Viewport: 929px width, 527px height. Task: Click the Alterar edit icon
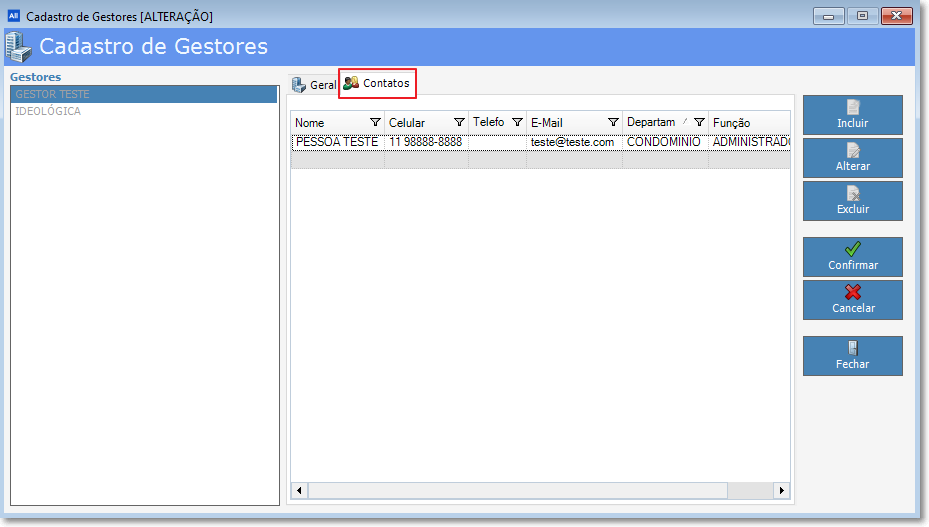[852, 150]
